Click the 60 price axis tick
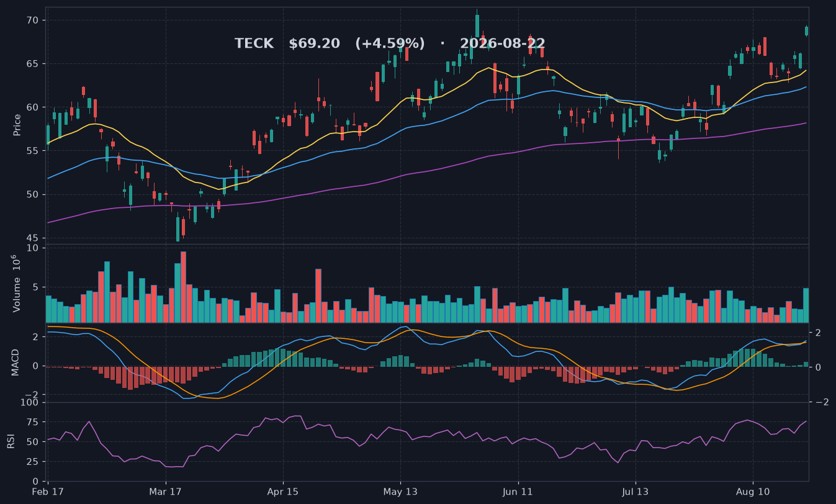 pyautogui.click(x=32, y=107)
